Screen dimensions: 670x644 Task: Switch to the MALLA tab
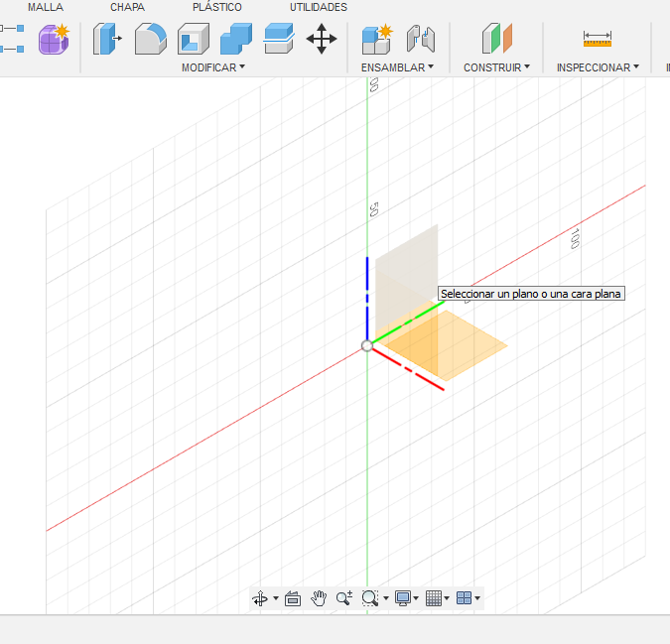(46, 7)
